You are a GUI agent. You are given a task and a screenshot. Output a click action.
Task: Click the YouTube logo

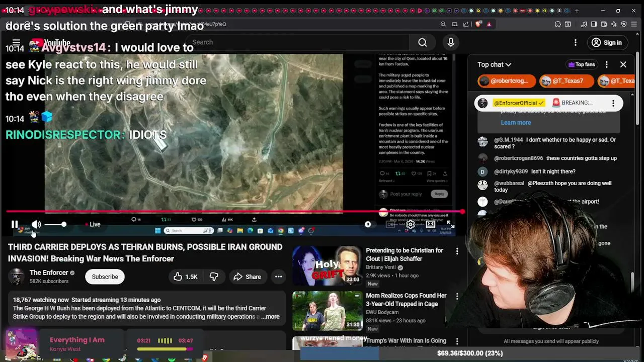point(50,43)
